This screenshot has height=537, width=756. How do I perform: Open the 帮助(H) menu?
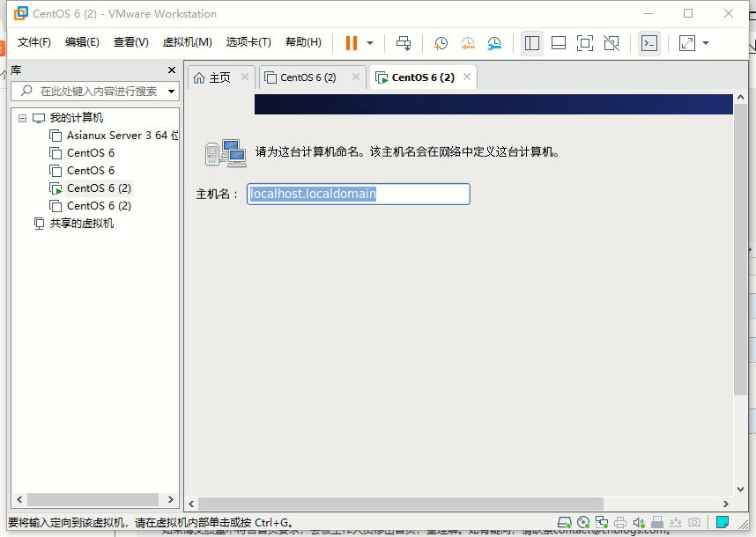(303, 42)
